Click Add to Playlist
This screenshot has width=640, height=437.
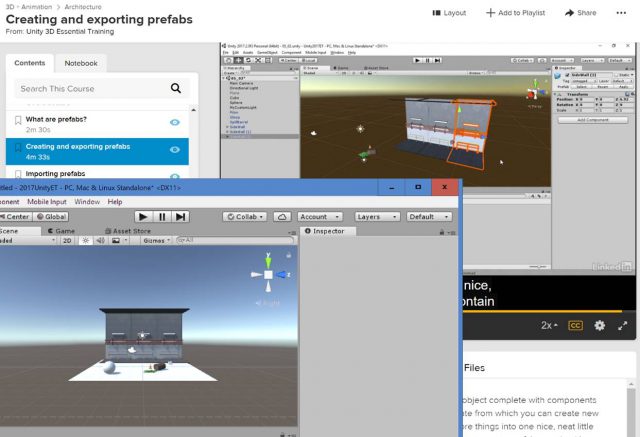pyautogui.click(x=516, y=13)
